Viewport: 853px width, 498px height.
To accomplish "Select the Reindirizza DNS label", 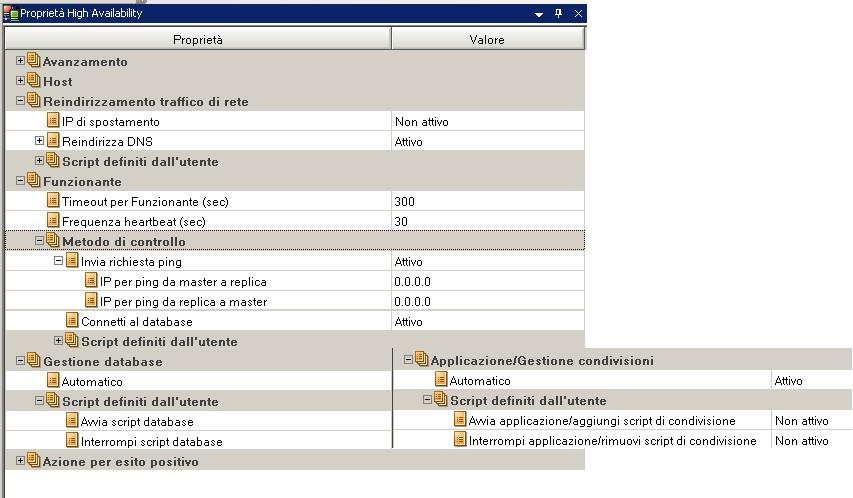I will point(107,142).
